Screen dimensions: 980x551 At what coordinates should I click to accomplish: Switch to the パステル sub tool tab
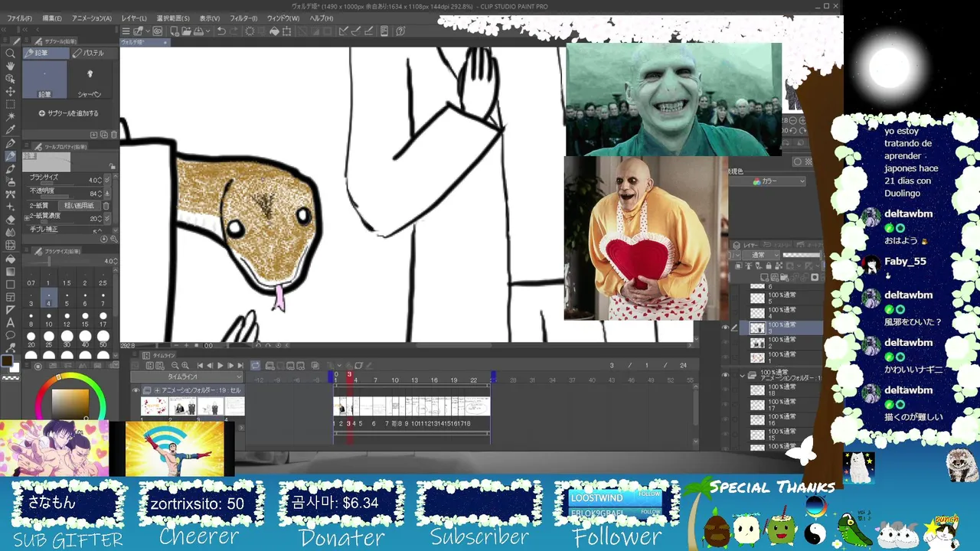coord(93,53)
